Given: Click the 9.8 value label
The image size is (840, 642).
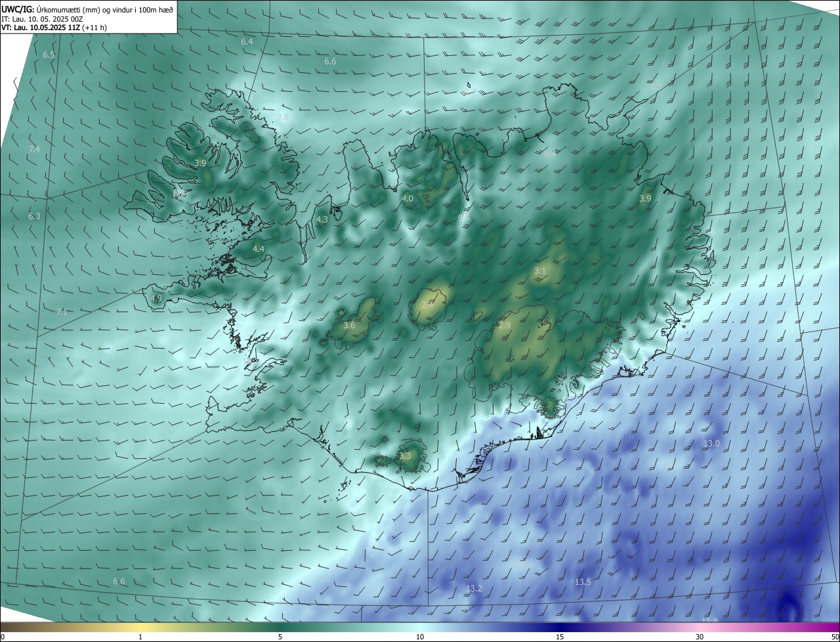Looking at the screenshot, I should click(x=282, y=117).
